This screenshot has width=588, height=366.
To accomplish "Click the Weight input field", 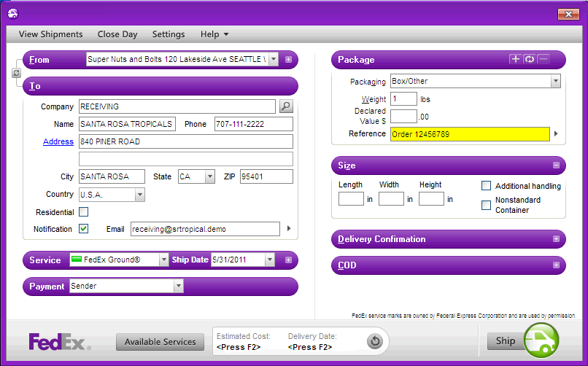I will point(403,99).
